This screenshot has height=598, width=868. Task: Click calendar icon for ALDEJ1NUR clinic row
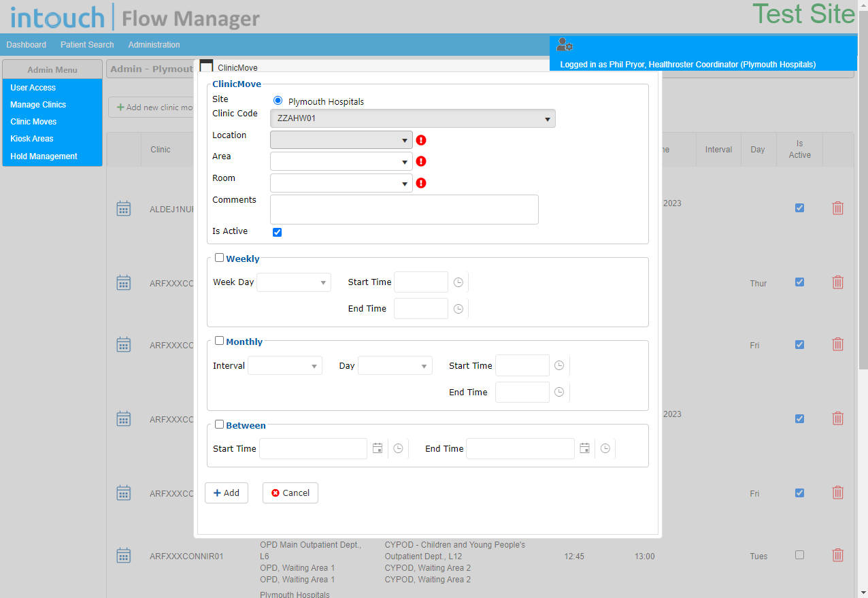123,208
